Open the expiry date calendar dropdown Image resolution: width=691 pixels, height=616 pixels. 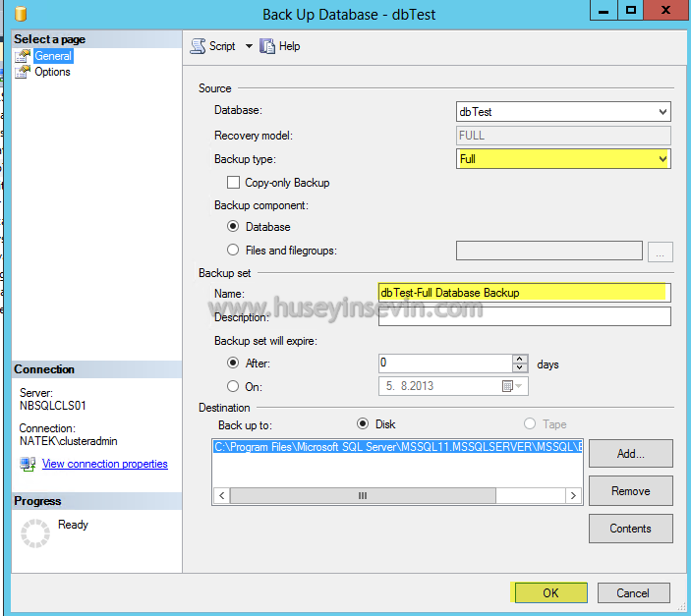coord(512,386)
